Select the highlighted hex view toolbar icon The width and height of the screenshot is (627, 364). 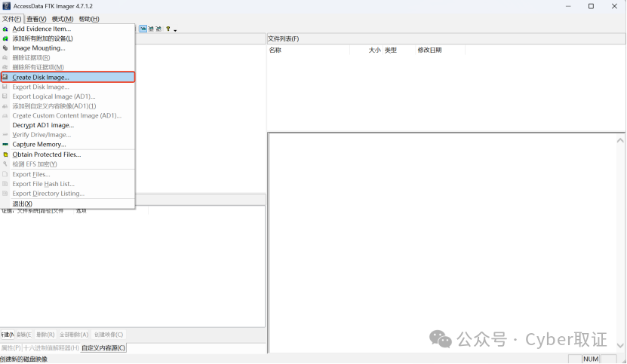(143, 29)
